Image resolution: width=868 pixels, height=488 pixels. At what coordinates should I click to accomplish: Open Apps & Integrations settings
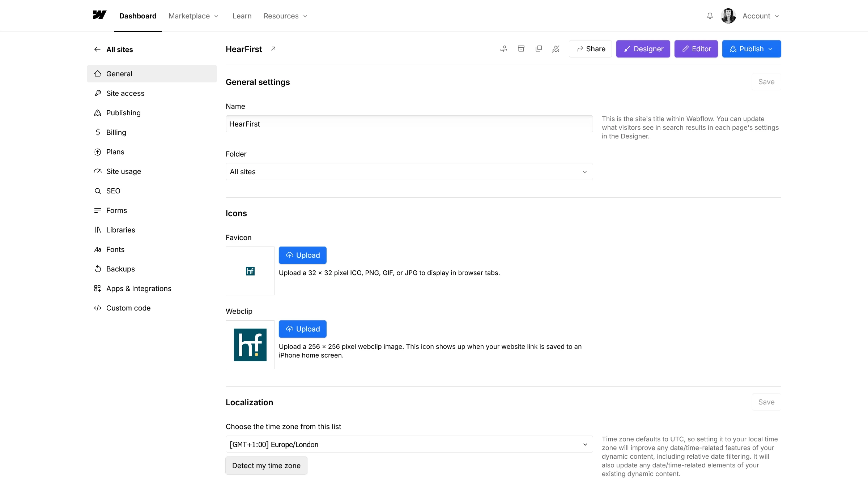pos(139,288)
